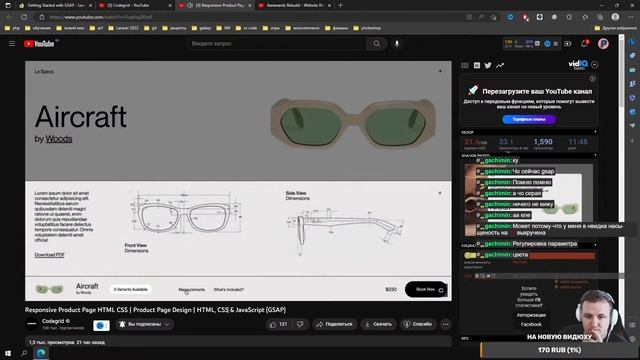Click the YouTube search magnifier button
This screenshot has height=360, width=640.
(376, 44)
